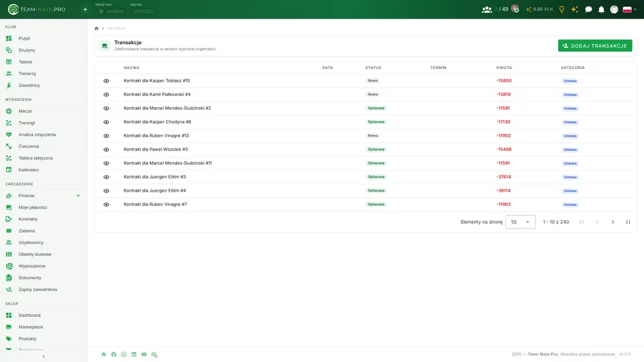
Task: Click the shop Dashboard icon
Action: 9,315
